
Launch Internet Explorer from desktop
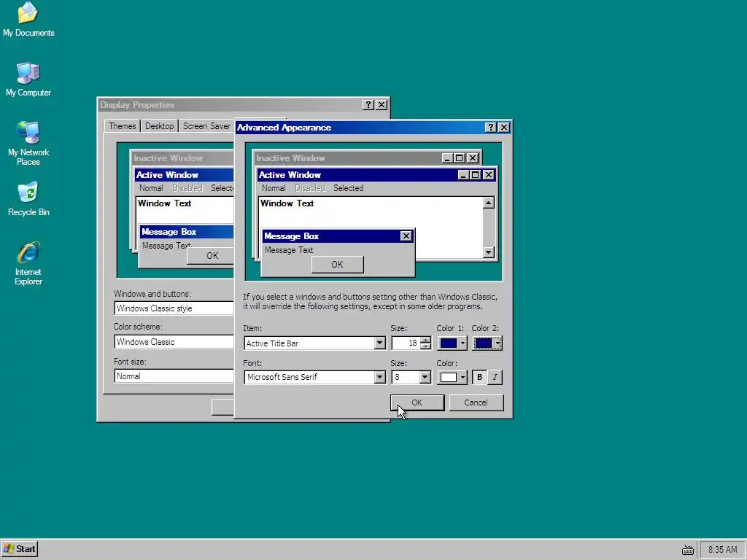28,262
